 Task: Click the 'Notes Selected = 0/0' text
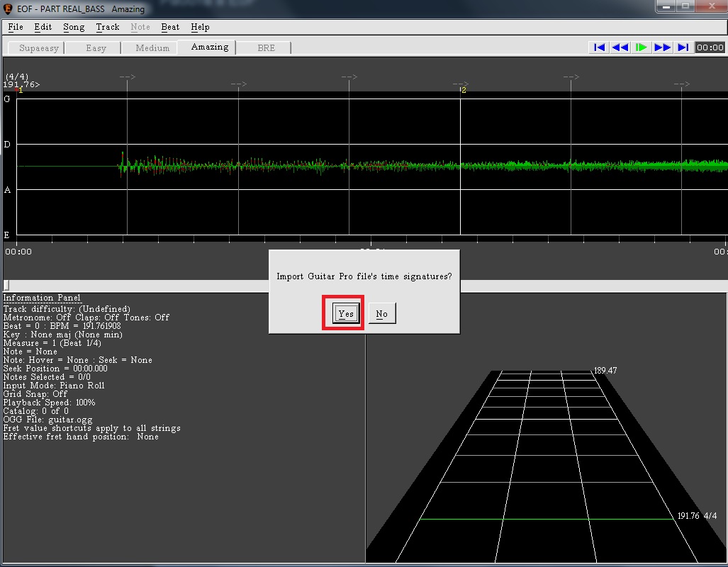(46, 377)
